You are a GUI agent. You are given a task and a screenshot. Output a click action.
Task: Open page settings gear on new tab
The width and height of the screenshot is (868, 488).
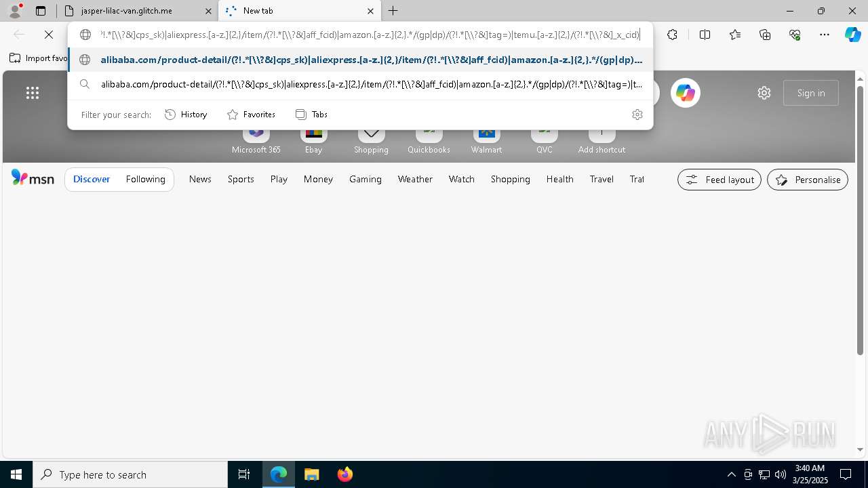pos(764,93)
